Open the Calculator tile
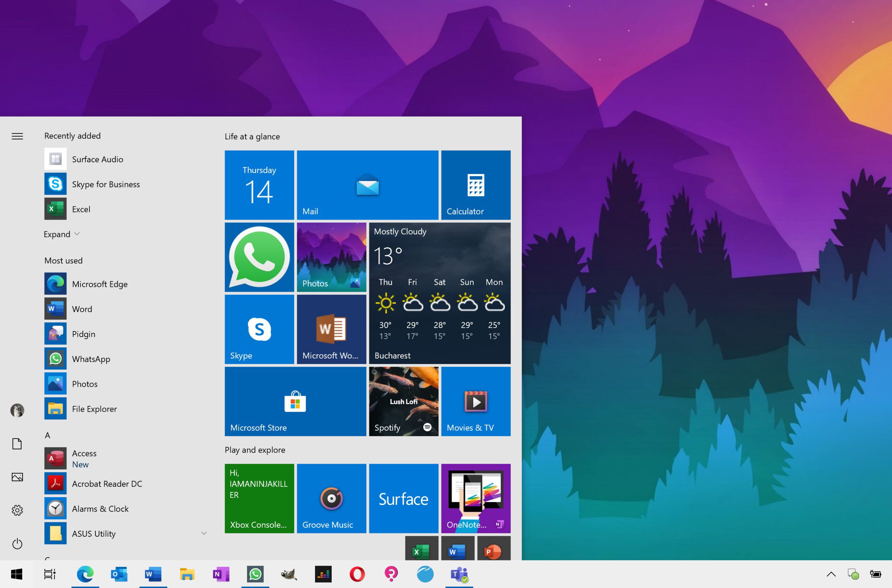 (476, 185)
